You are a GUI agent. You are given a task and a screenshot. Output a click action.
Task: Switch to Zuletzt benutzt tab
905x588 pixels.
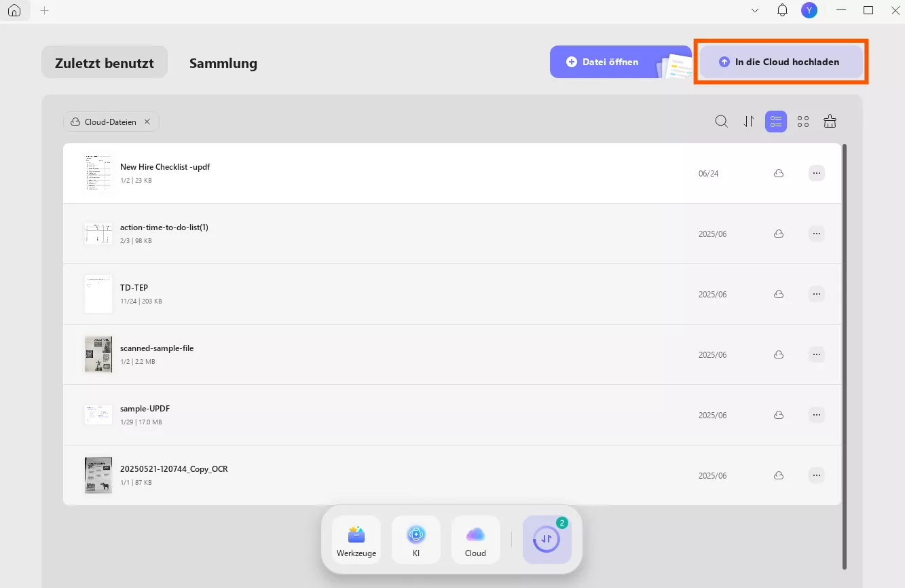coord(105,62)
